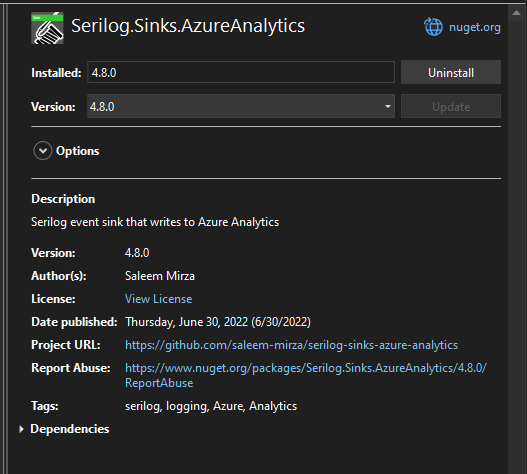Click the scrollbar up arrow
The width and height of the screenshot is (527, 474).
tap(516, 13)
